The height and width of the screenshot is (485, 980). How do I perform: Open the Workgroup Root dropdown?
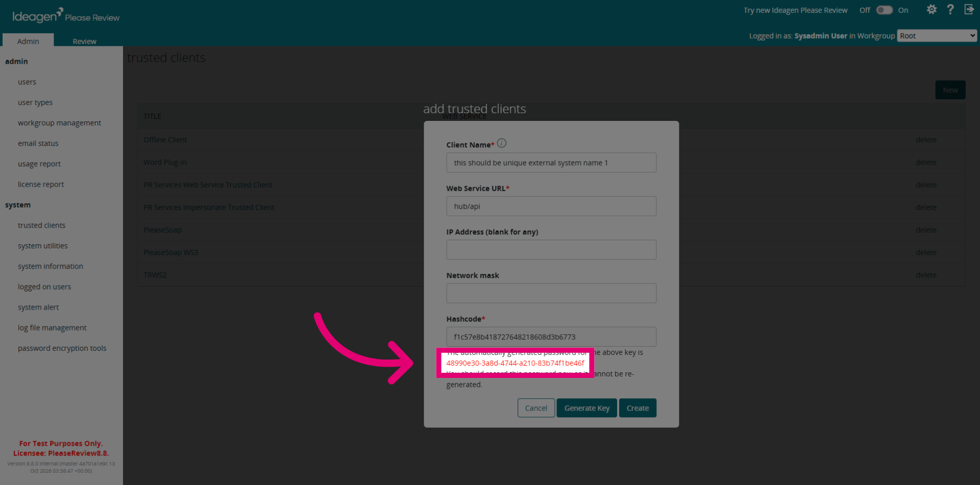click(x=937, y=36)
